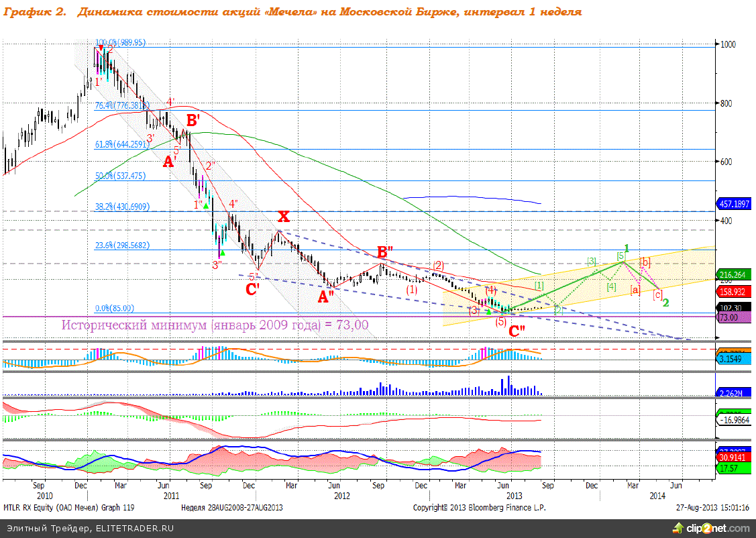756x538 pixels.
Task: Click the red down arrow at chart peak
Action: [x=101, y=48]
